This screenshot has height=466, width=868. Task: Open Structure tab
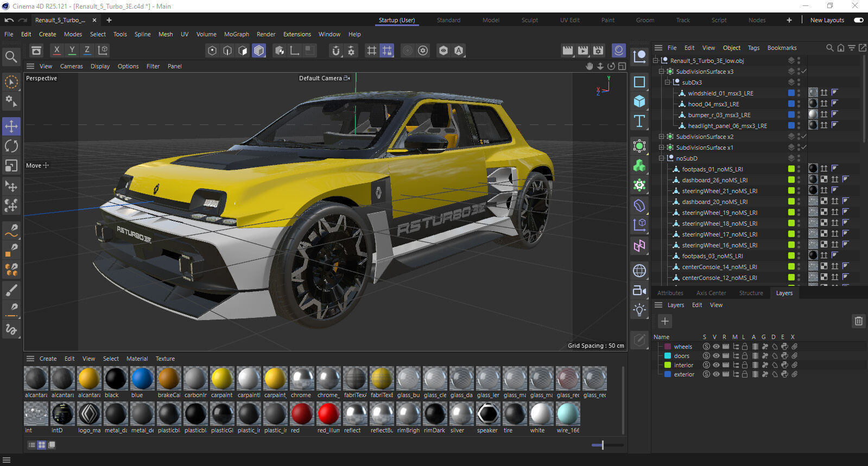tap(751, 293)
